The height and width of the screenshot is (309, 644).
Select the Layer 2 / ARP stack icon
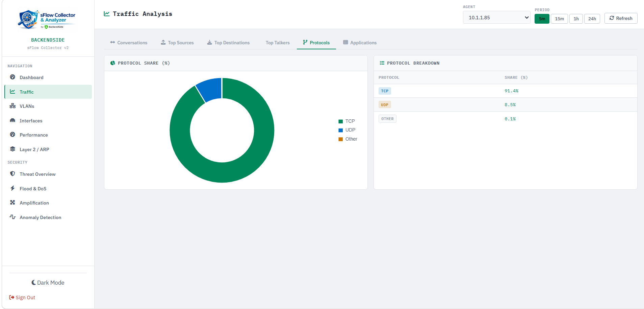pos(12,149)
